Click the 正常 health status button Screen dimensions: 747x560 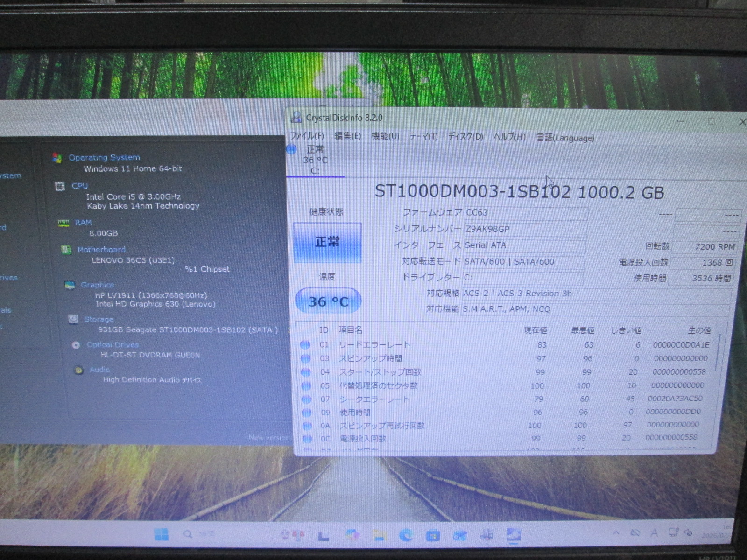pyautogui.click(x=327, y=242)
